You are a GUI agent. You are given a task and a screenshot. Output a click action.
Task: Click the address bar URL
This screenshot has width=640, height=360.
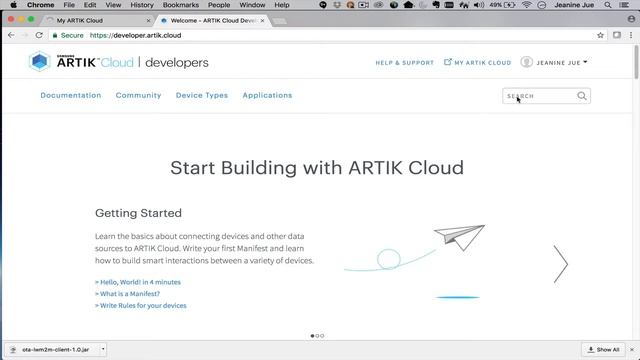(x=136, y=36)
